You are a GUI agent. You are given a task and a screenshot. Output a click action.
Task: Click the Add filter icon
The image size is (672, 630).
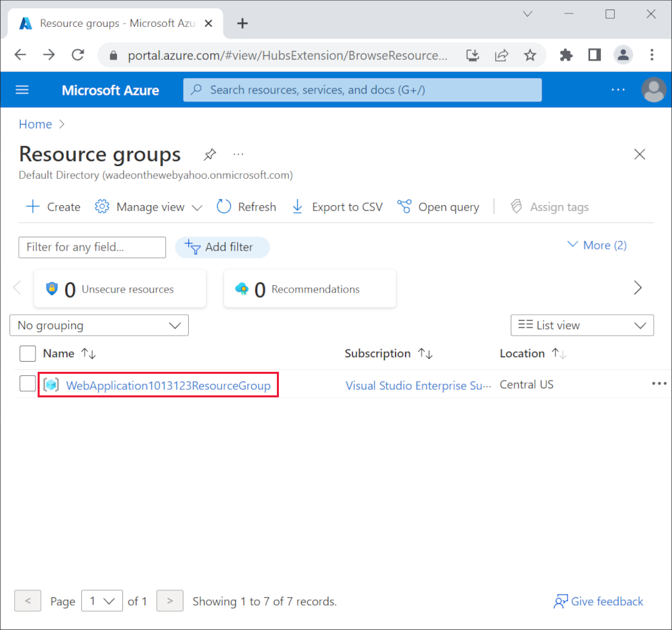point(193,247)
